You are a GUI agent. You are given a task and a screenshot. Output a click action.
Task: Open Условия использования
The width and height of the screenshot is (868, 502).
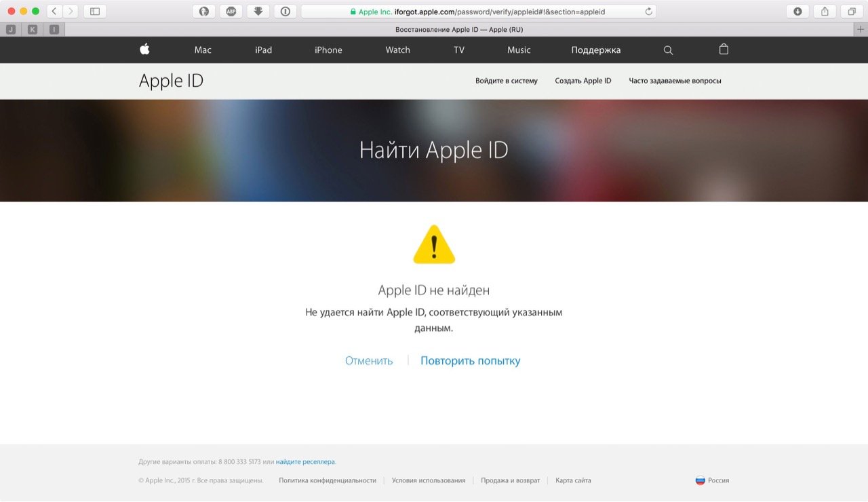point(429,480)
